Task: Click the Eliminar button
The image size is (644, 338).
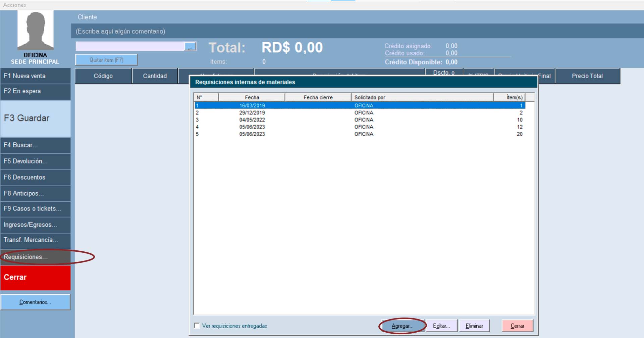Action: coord(474,326)
